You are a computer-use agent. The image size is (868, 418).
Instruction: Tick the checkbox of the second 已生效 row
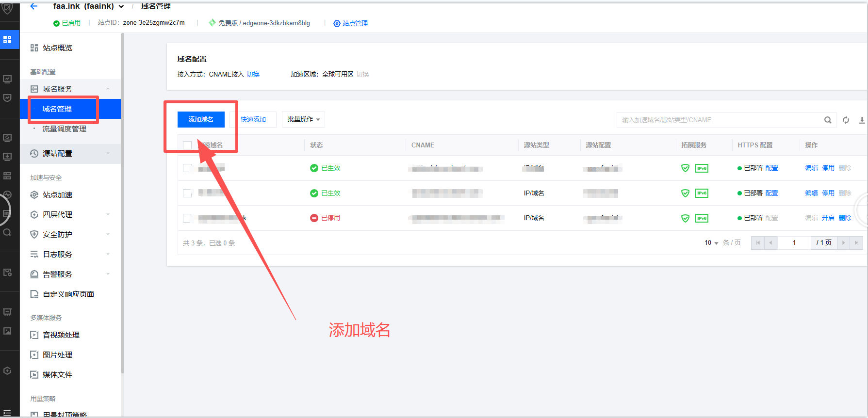pos(187,193)
